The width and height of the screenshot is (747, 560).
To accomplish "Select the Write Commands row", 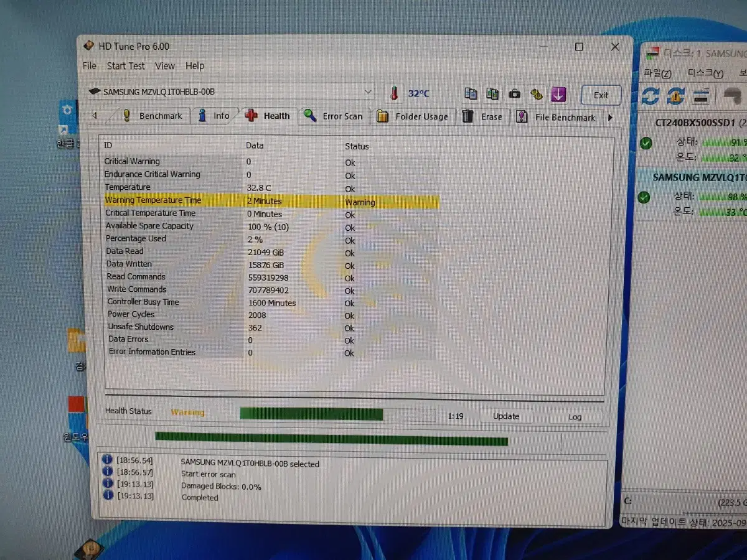I will point(271,289).
